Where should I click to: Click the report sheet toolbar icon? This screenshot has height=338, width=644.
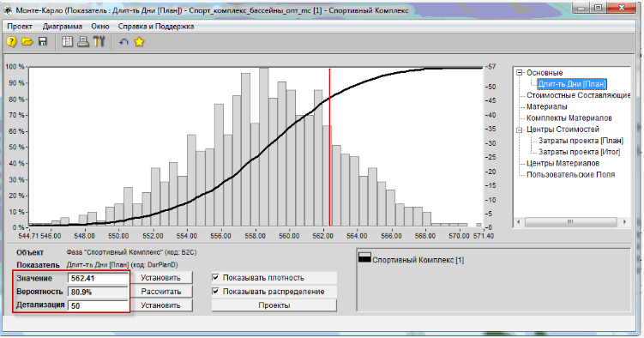point(67,42)
